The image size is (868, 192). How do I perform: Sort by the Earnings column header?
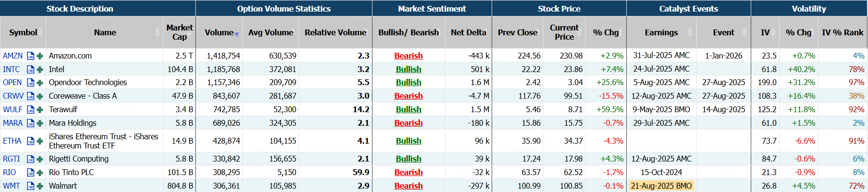(x=661, y=32)
